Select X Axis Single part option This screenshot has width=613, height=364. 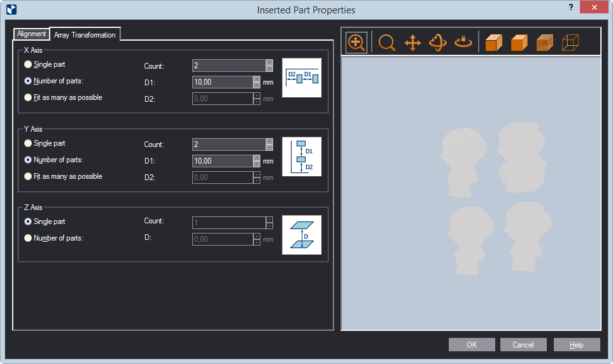(45, 64)
